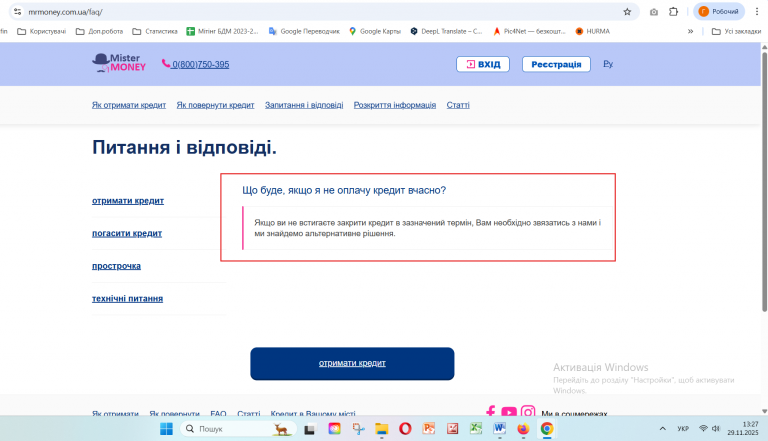Open the volume speaker tray icon

tap(716, 428)
